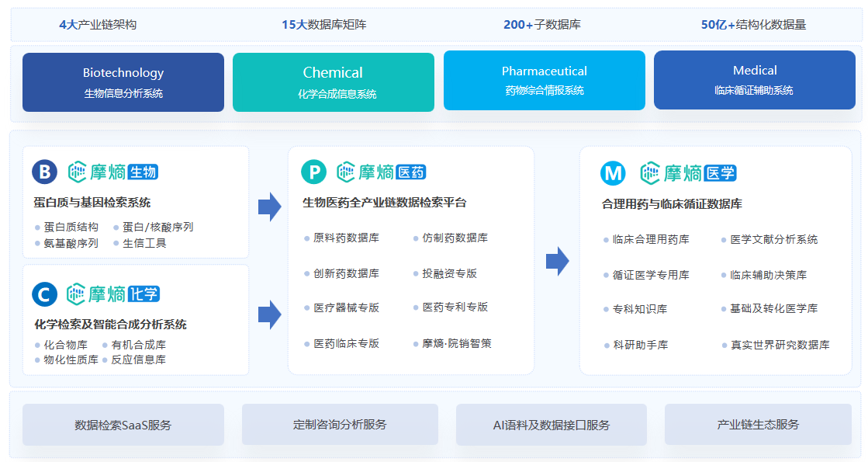This screenshot has height=462, width=868.
Task: Click the 数据检索SaaS服务 button
Action: click(123, 425)
